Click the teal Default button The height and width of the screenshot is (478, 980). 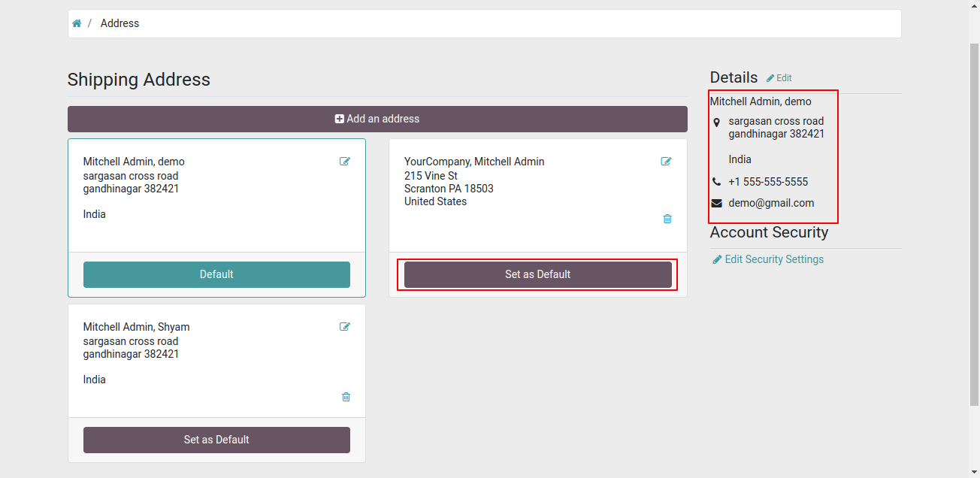click(216, 274)
